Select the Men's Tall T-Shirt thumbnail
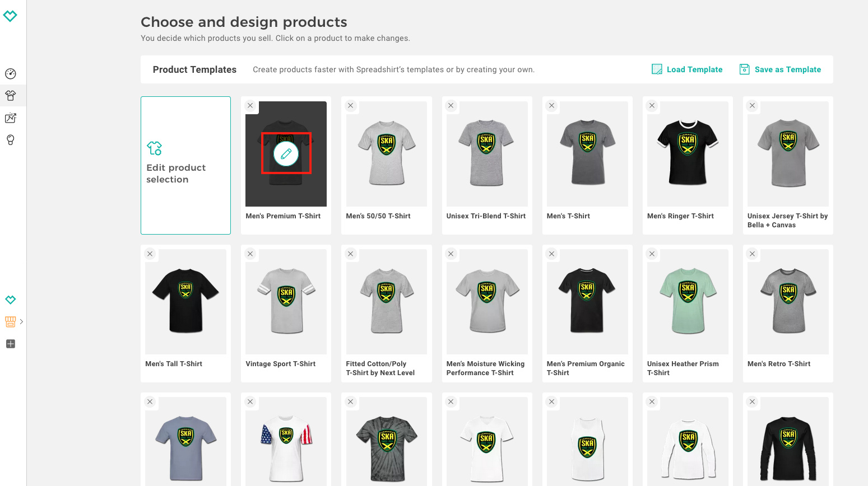This screenshot has height=486, width=868. pyautogui.click(x=185, y=302)
